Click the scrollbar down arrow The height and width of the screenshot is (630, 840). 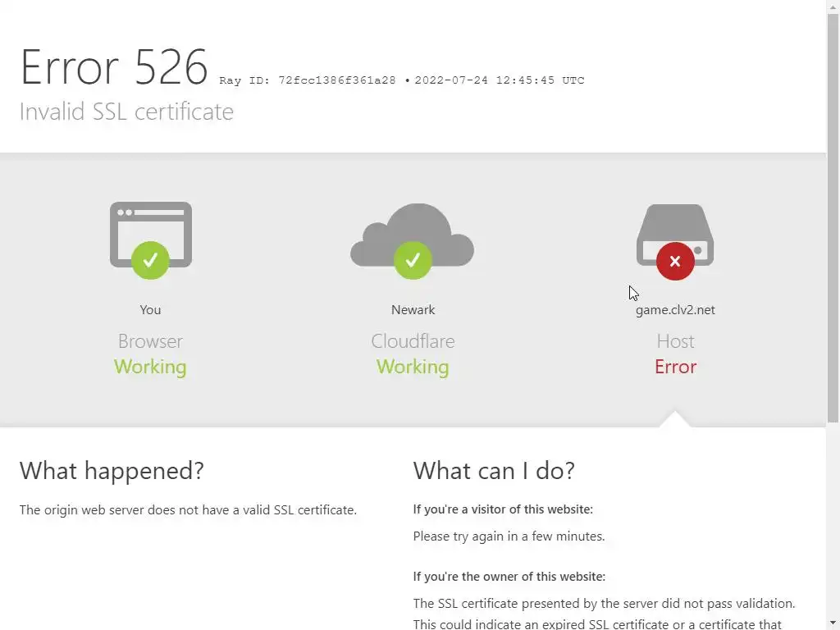(833, 624)
